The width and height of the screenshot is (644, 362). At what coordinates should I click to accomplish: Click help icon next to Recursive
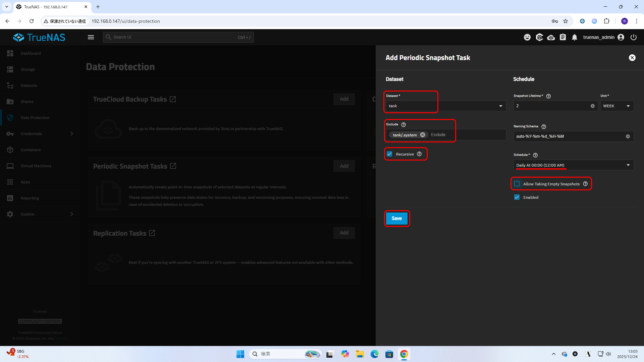point(419,154)
